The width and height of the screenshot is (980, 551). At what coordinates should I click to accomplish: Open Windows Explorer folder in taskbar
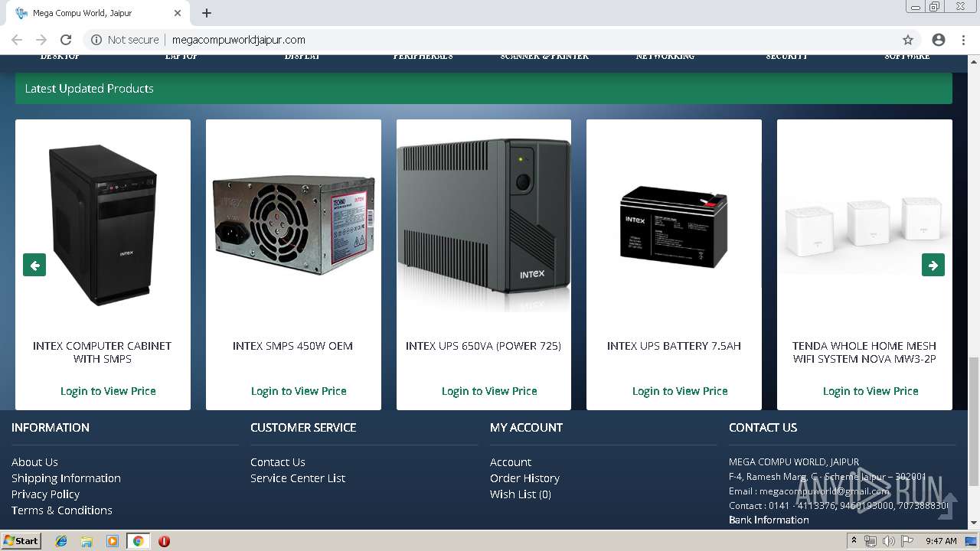(x=87, y=541)
